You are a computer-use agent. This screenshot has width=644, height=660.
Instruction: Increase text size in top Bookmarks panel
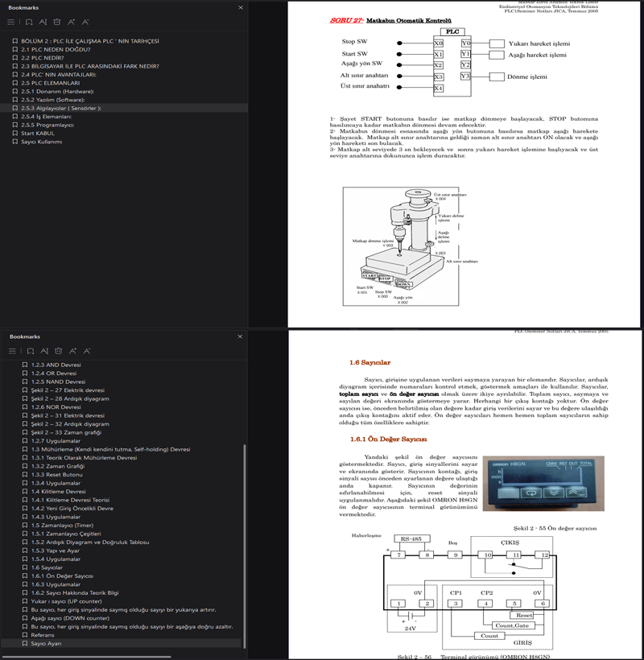pos(72,23)
